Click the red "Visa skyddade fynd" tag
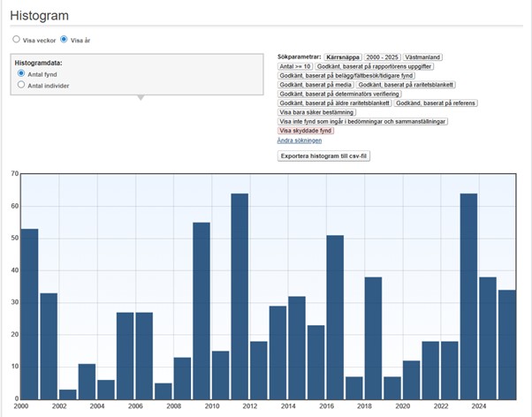 pos(306,131)
